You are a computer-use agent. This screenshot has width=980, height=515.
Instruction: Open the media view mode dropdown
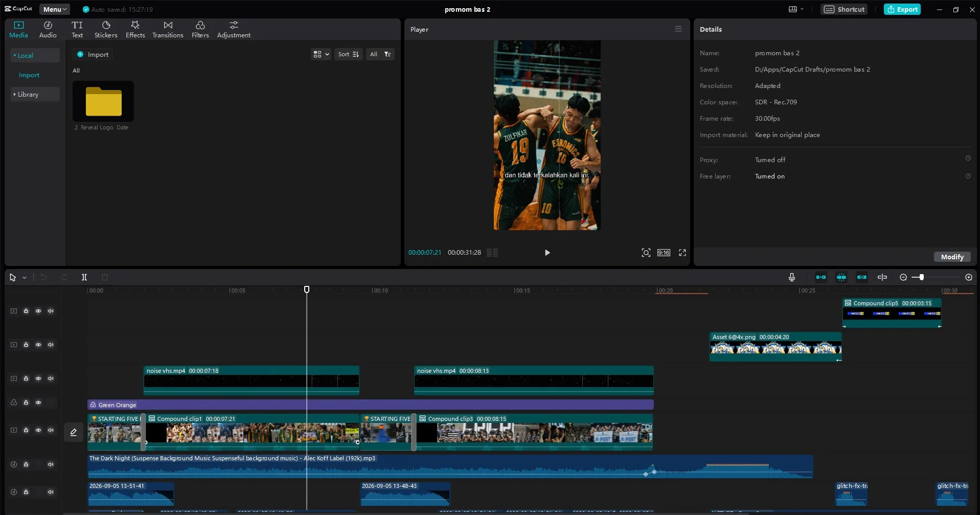click(x=321, y=54)
